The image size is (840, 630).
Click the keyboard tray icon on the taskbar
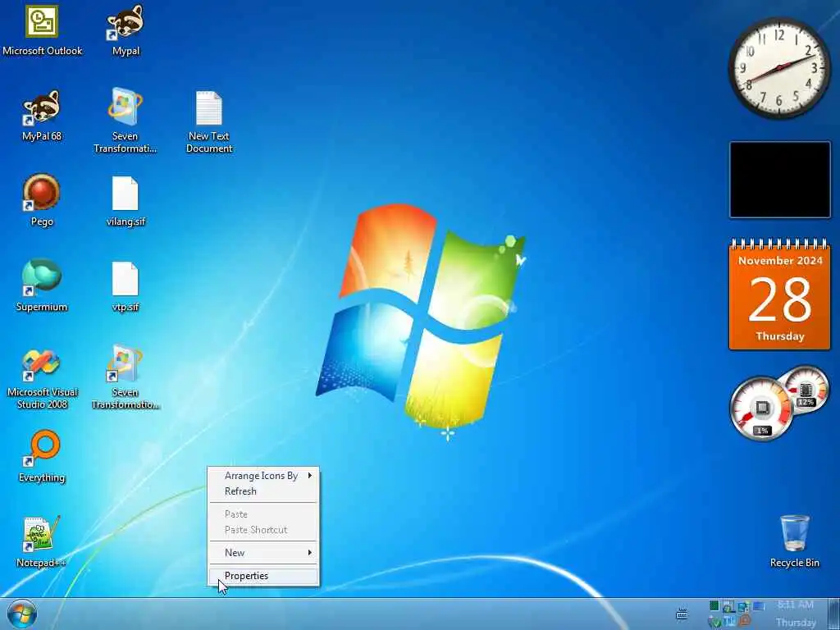pos(682,614)
